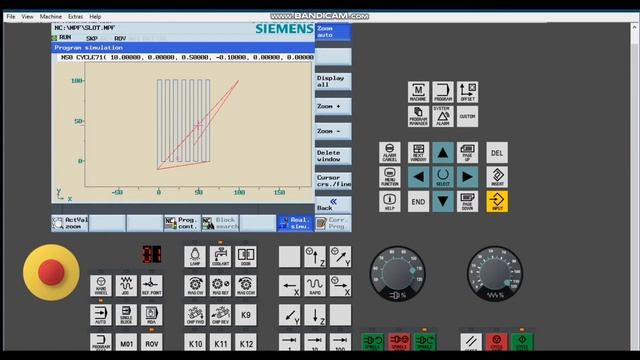This screenshot has width=640, height=360.
Task: Click the Real. simu. softkey
Action: (x=296, y=223)
